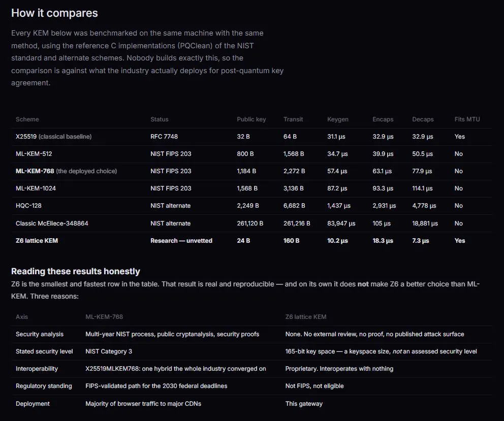
Task: Click the 'Research — unvetted' status cell
Action: [x=181, y=241]
